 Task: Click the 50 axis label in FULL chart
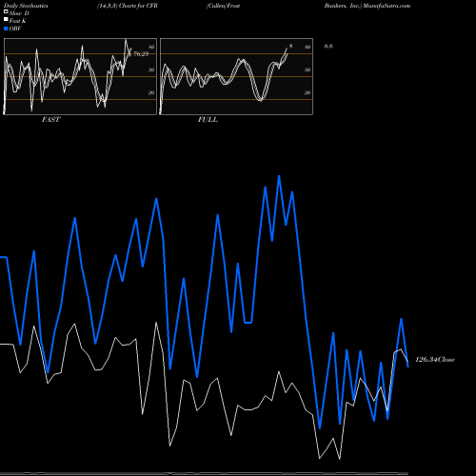(x=307, y=69)
